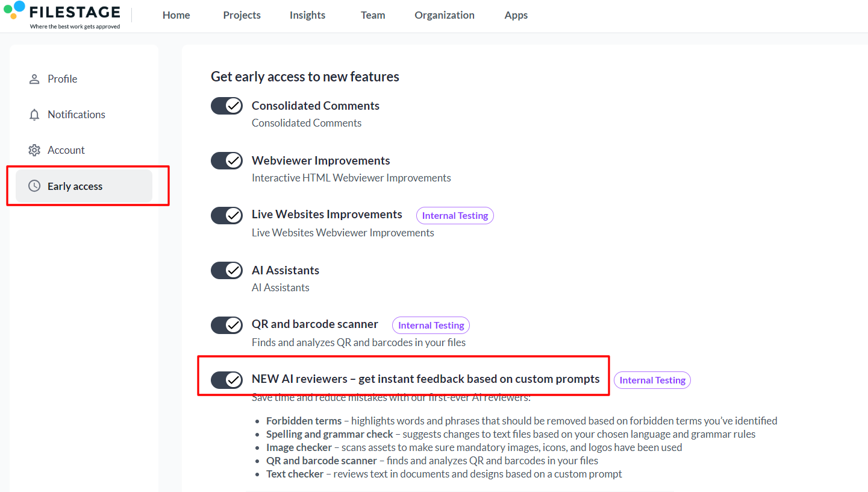Open the Organization menu item
The image size is (868, 492).
pyautogui.click(x=445, y=16)
